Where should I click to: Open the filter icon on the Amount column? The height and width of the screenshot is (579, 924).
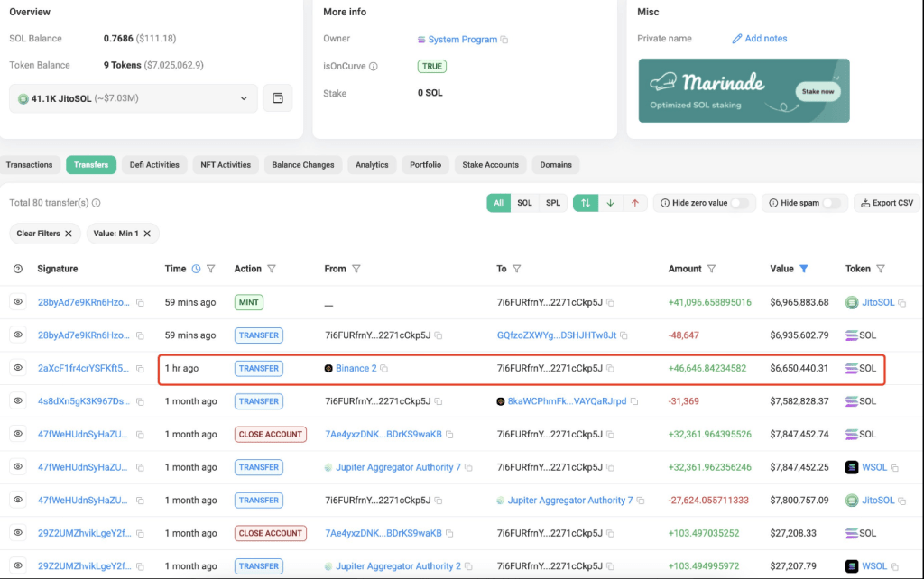[x=712, y=268]
